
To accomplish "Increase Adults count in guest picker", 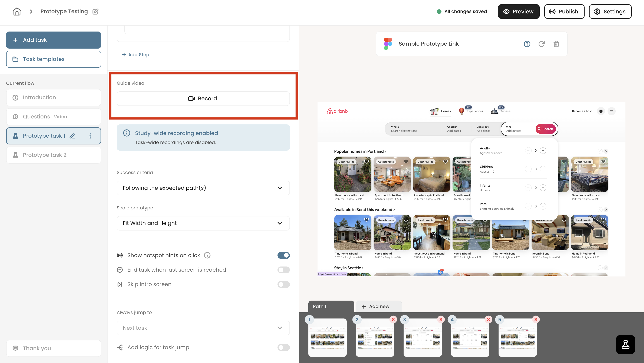I will pyautogui.click(x=543, y=150).
